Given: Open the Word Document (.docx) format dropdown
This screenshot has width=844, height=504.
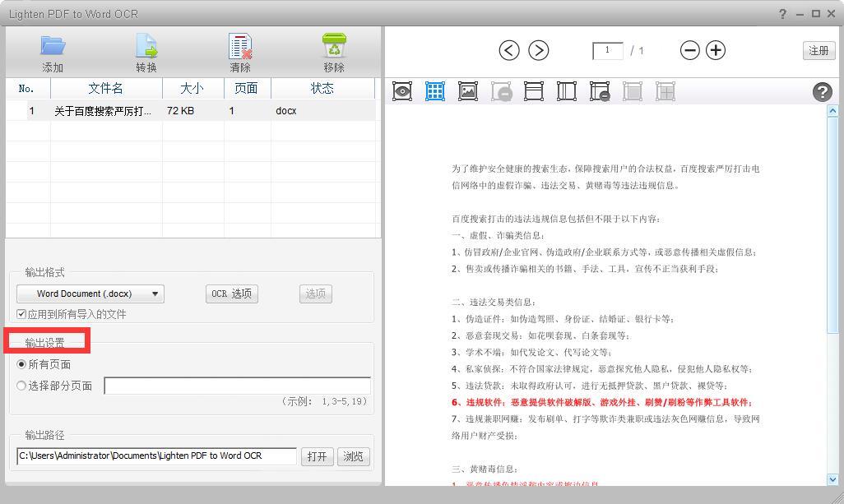Looking at the screenshot, I should point(90,294).
